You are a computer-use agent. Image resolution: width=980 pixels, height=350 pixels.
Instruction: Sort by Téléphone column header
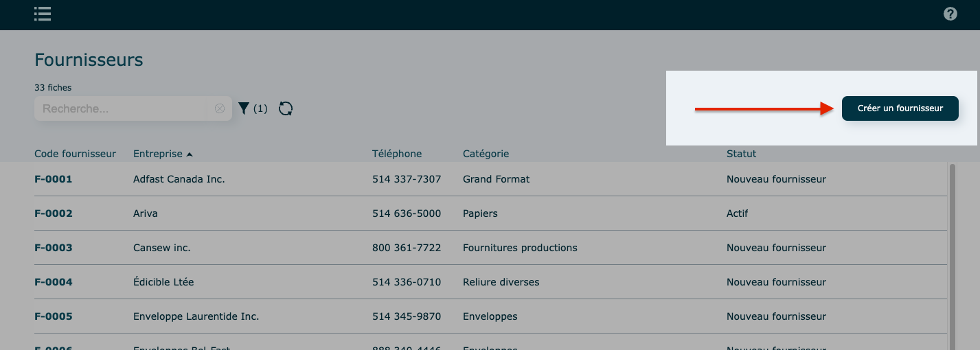[397, 154]
